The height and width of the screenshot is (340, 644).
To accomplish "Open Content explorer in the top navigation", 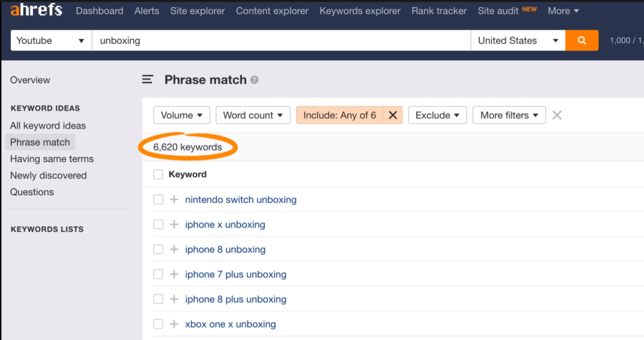I will tap(272, 11).
